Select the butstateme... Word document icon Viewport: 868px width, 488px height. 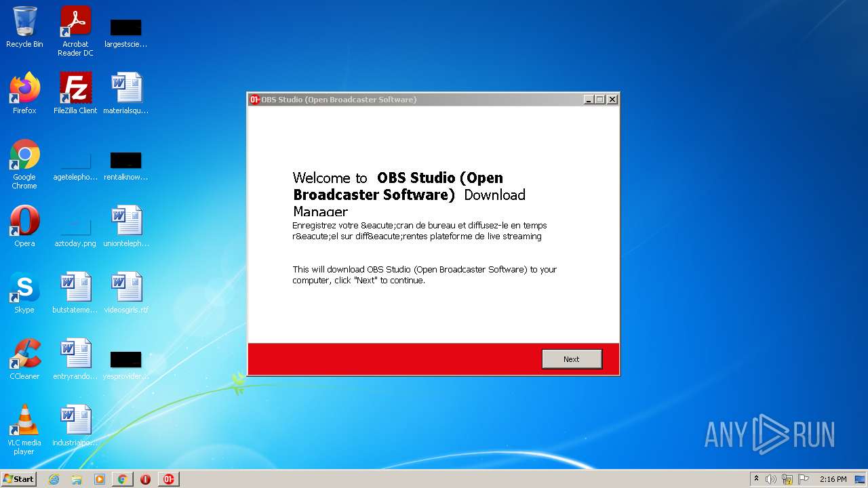point(75,293)
